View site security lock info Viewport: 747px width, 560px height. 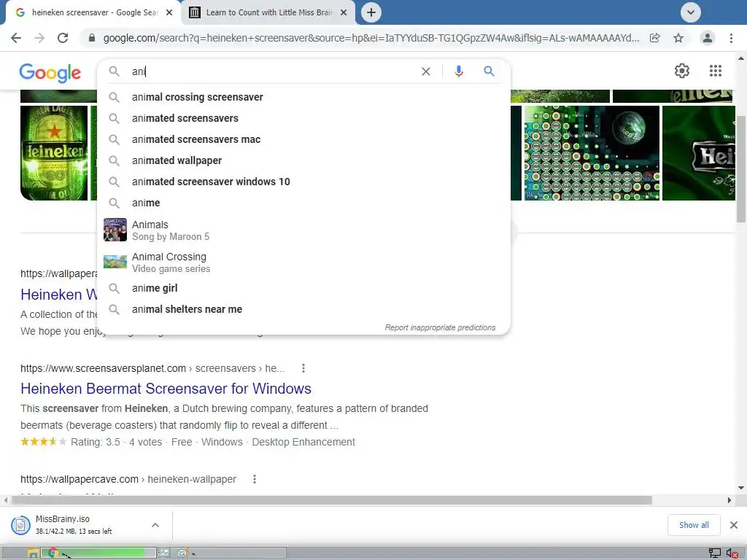pyautogui.click(x=92, y=38)
